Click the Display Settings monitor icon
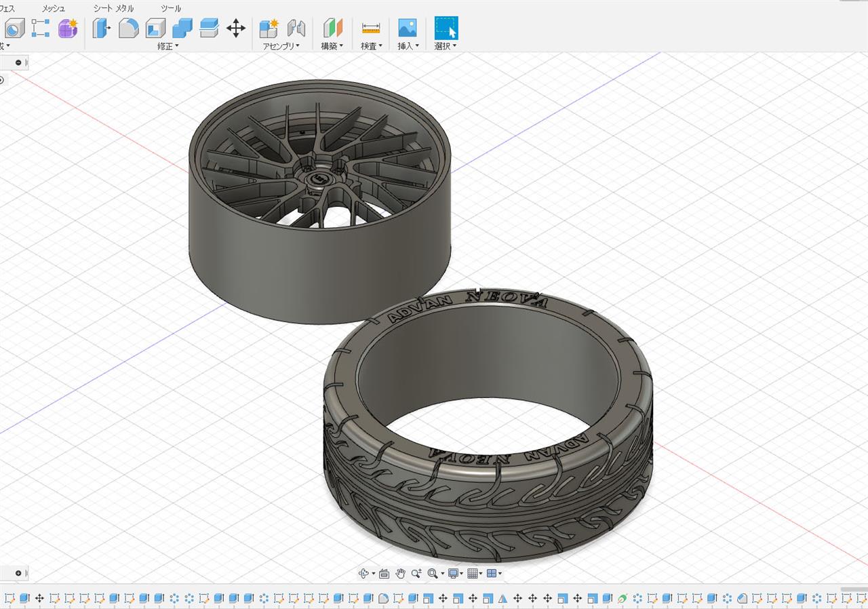Screen dimensions: 868x609 pos(453,573)
